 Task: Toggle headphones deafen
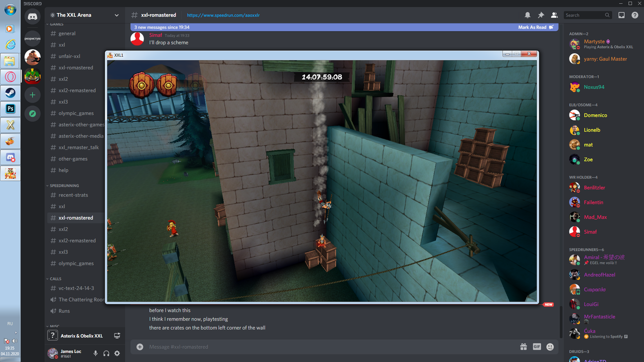pos(106,353)
